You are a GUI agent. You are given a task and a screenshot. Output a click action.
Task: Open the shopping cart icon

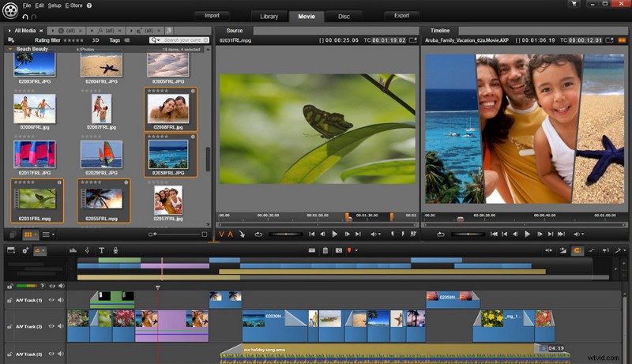[x=574, y=4]
